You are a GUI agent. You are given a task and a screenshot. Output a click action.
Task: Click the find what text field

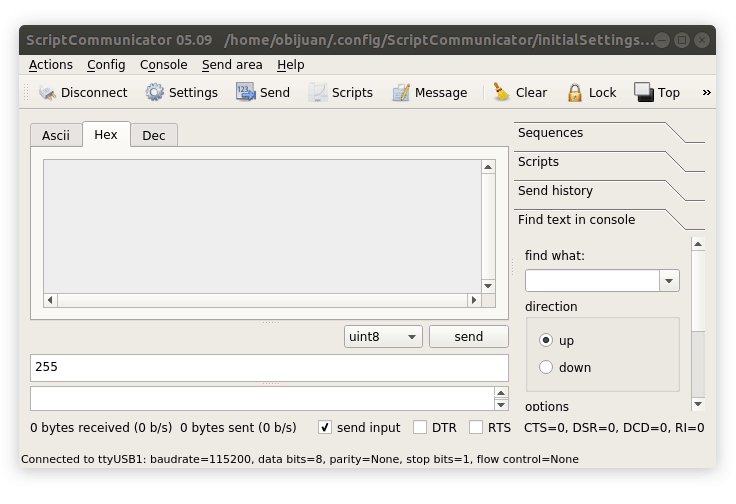pos(592,281)
